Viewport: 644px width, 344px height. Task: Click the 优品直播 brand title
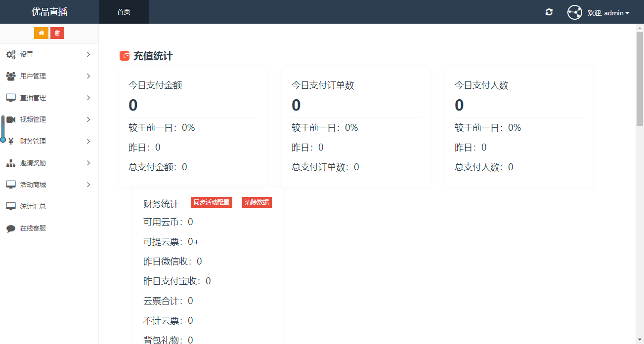tap(49, 12)
